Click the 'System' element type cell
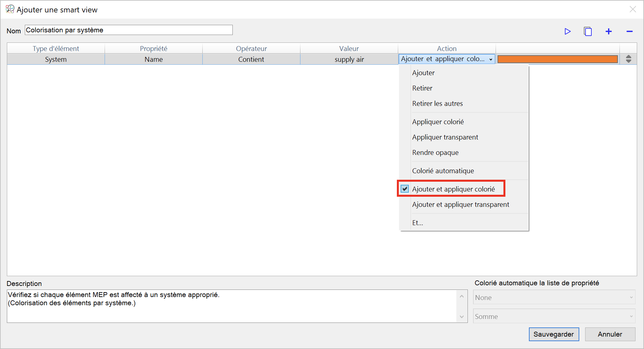The image size is (644, 349). [x=56, y=59]
